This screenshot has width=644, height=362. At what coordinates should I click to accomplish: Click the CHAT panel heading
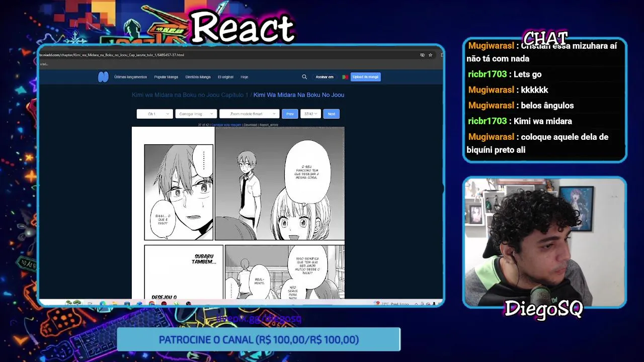[546, 38]
